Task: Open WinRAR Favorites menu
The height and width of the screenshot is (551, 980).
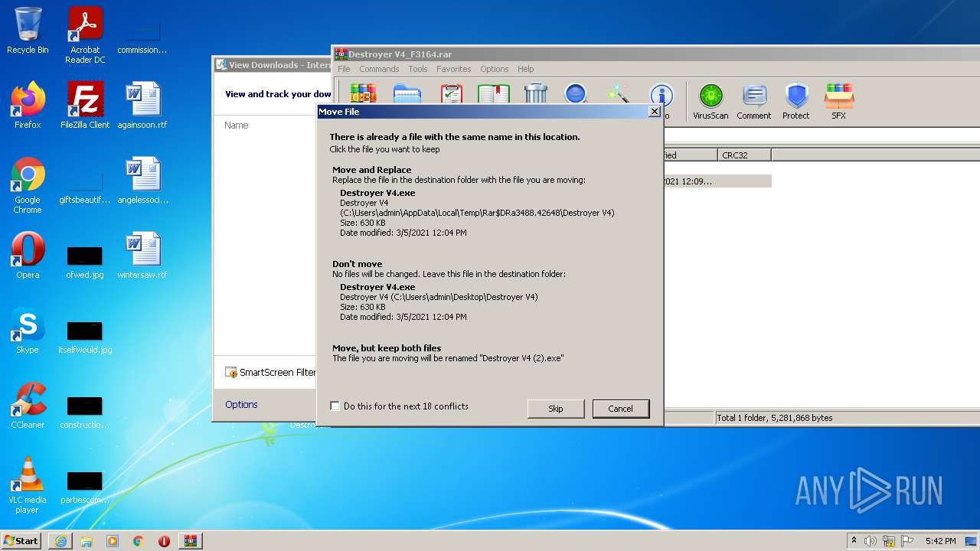Action: point(454,69)
